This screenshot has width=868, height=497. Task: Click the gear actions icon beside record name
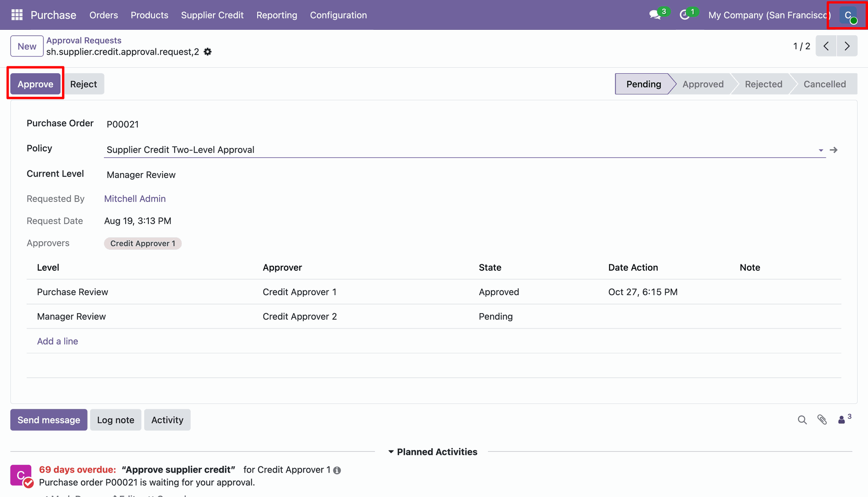(x=208, y=52)
